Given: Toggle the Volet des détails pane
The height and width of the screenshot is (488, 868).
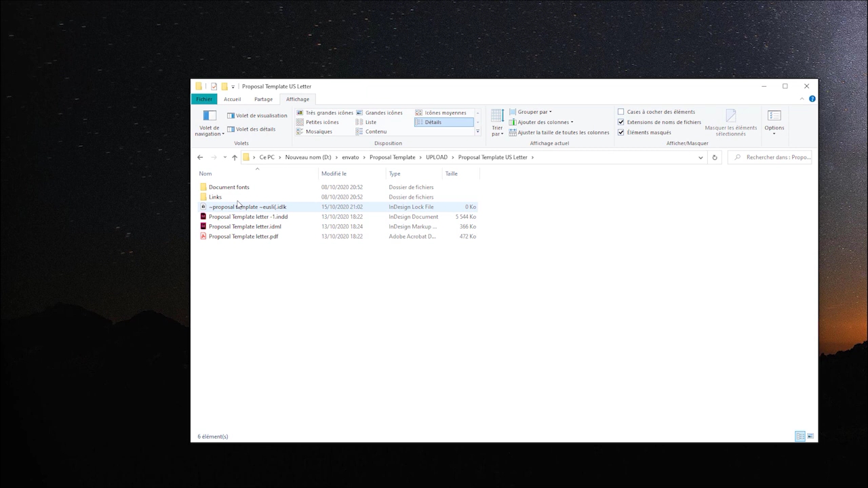Looking at the screenshot, I should [252, 129].
